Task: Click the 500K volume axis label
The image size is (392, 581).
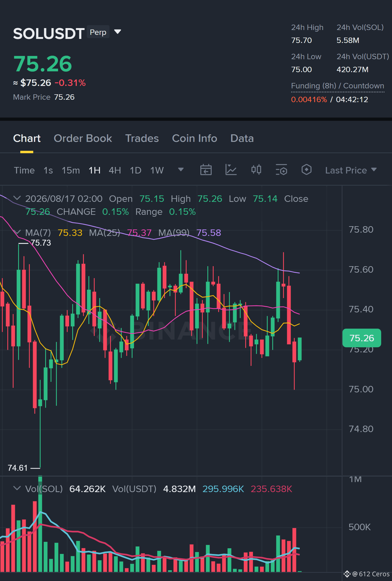Action: coord(359,527)
